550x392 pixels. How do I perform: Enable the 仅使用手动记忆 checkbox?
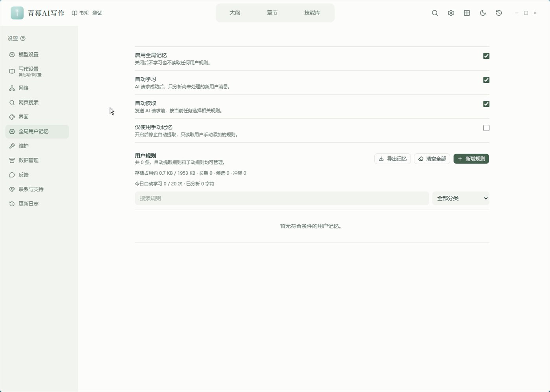486,128
